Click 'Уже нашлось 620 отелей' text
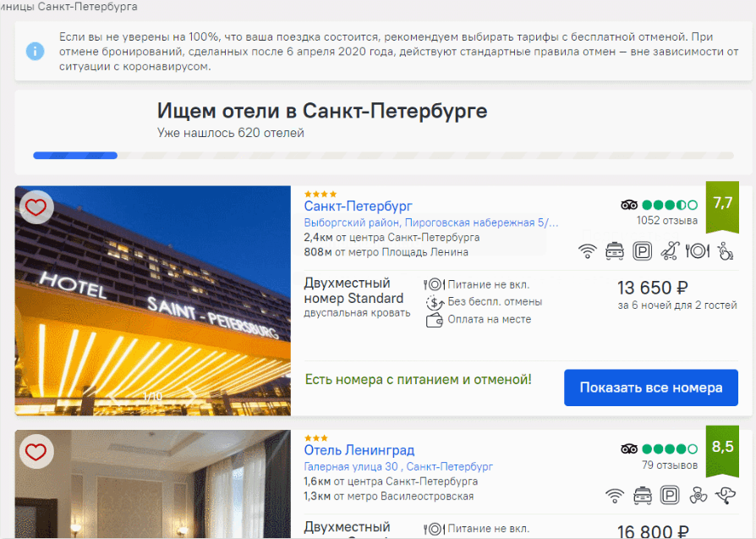 [231, 133]
